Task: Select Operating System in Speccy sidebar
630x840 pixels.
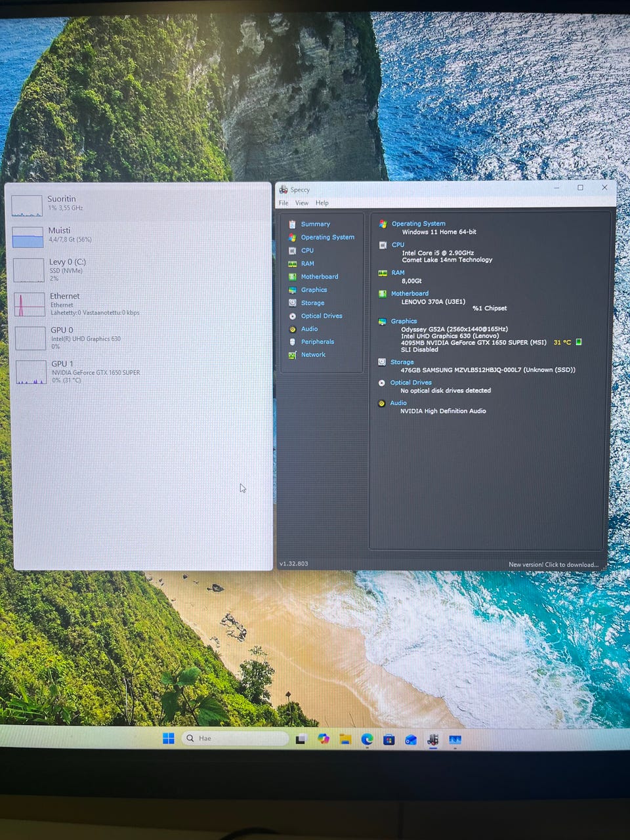Action: 327,237
